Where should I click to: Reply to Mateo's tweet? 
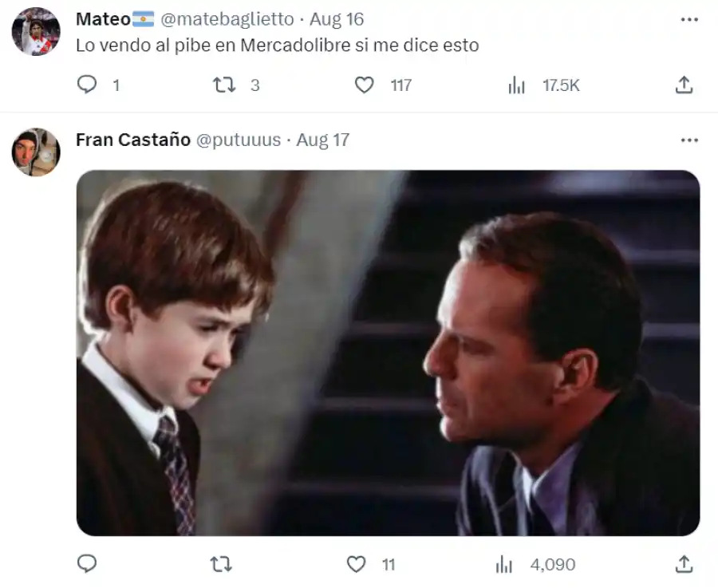click(x=87, y=85)
